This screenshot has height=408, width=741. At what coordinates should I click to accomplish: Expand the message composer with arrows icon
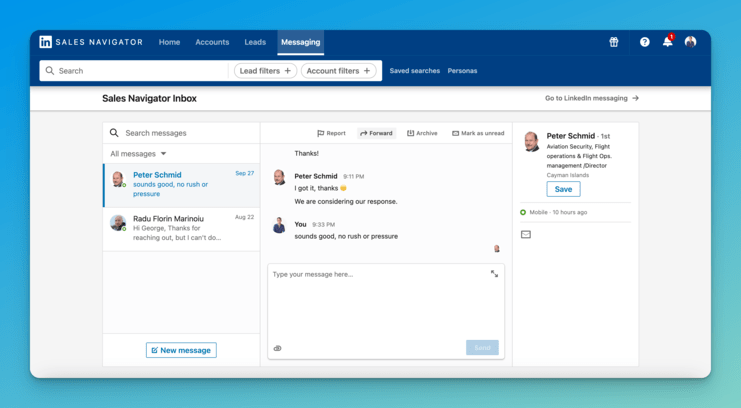[x=494, y=274]
